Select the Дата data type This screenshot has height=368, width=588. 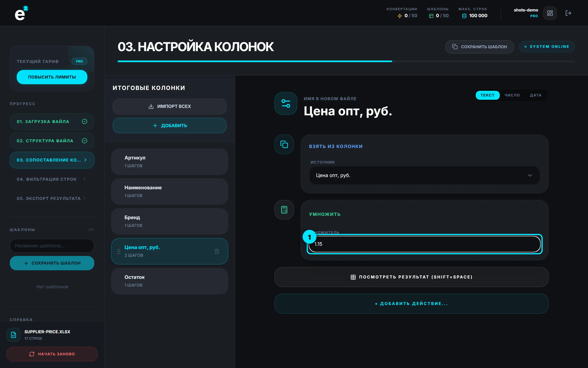(x=536, y=95)
